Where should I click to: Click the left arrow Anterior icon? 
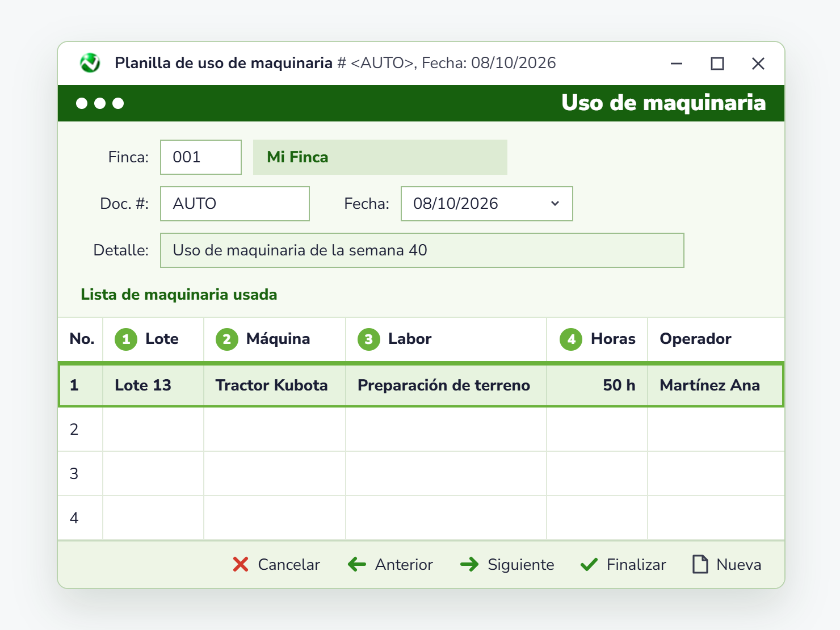tap(357, 564)
